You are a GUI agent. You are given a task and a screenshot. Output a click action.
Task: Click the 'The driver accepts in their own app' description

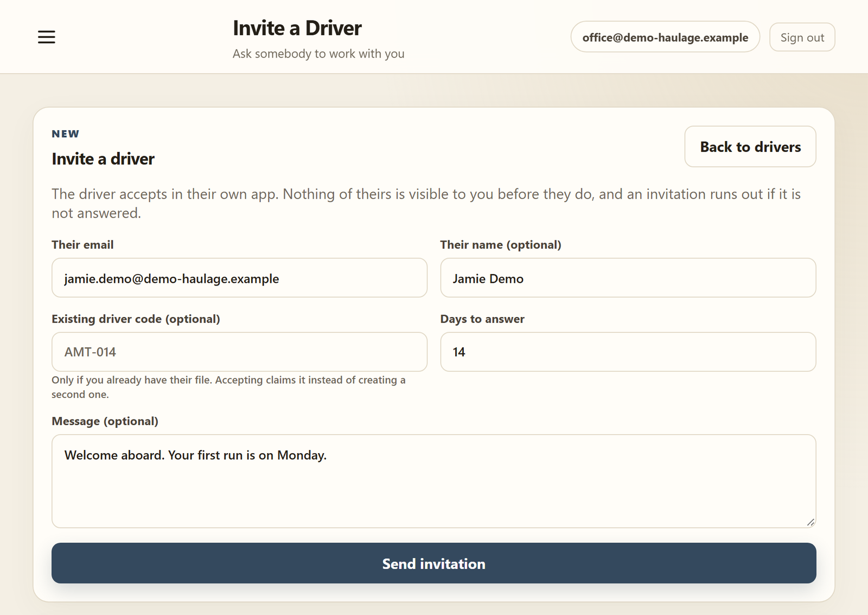click(x=426, y=204)
